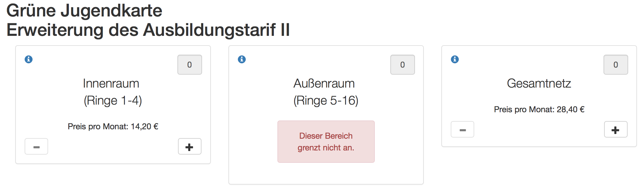The image size is (644, 191).
Task: Click the 'Dieser Bereich grenzt nicht an' alert
Action: (x=326, y=142)
